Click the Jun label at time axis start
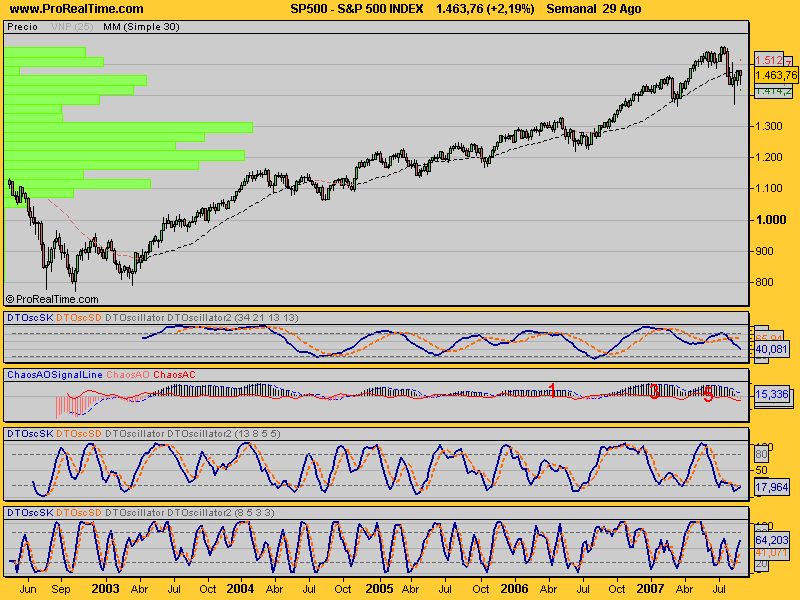 [x=28, y=589]
